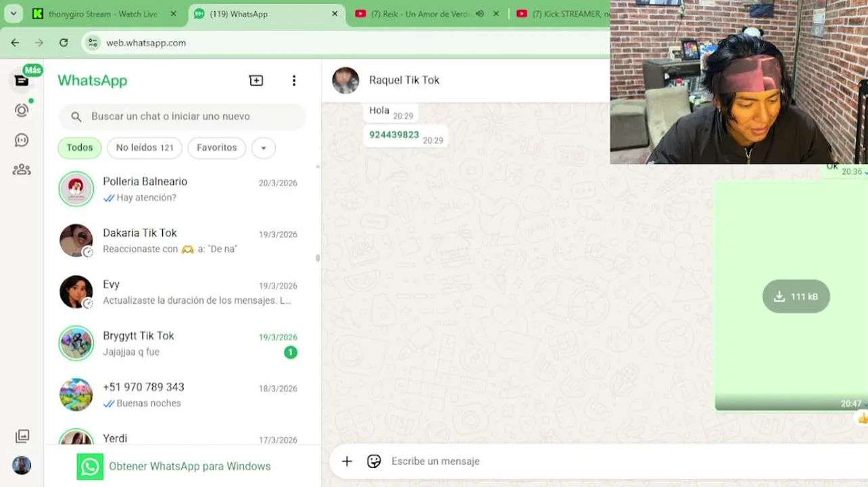Click the Hola message bubble
This screenshot has height=487, width=868.
(x=391, y=112)
